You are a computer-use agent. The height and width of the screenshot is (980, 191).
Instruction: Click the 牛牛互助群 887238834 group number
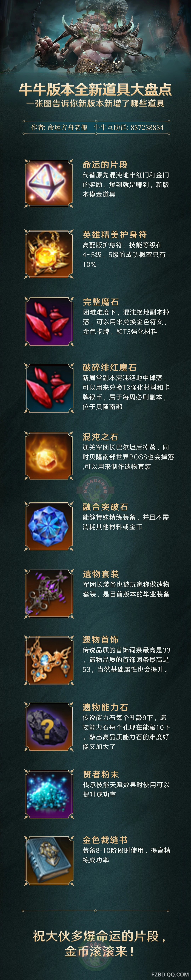(129, 127)
